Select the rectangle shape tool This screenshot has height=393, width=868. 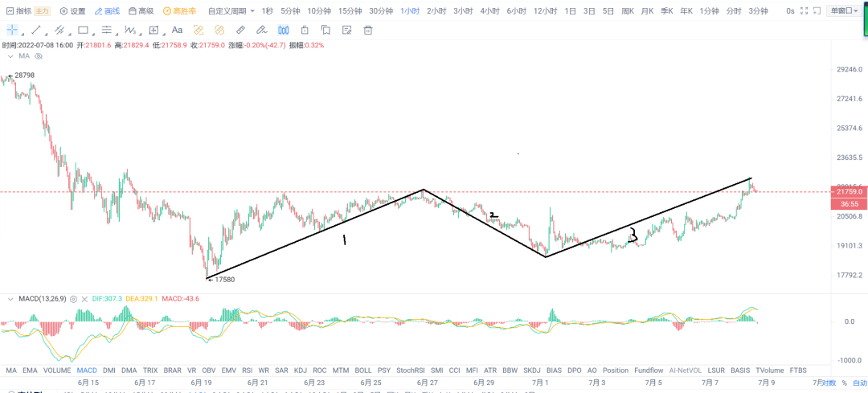(x=83, y=30)
